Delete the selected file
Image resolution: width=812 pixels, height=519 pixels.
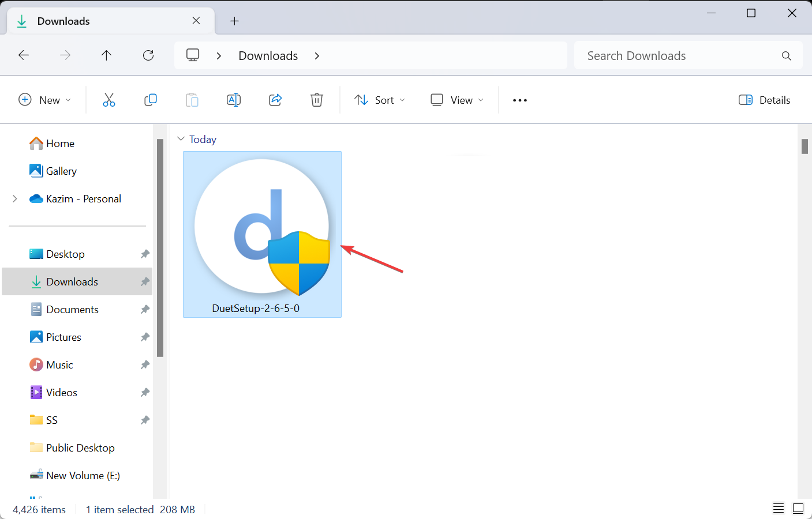[x=317, y=99]
